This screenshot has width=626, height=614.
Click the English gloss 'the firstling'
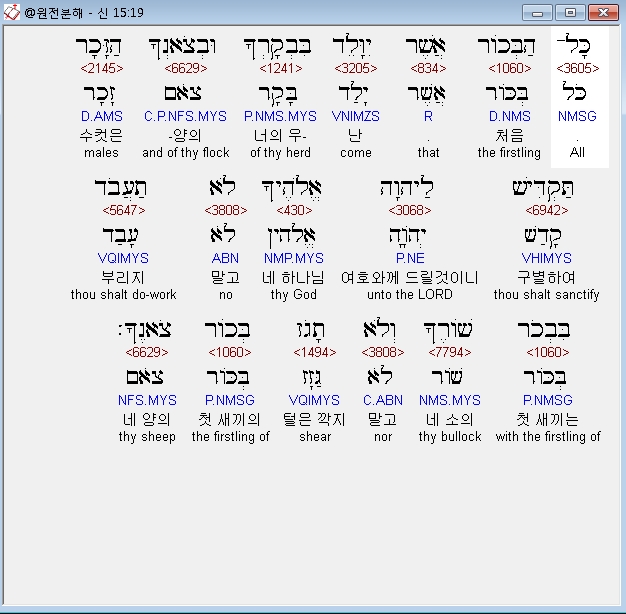(509, 153)
